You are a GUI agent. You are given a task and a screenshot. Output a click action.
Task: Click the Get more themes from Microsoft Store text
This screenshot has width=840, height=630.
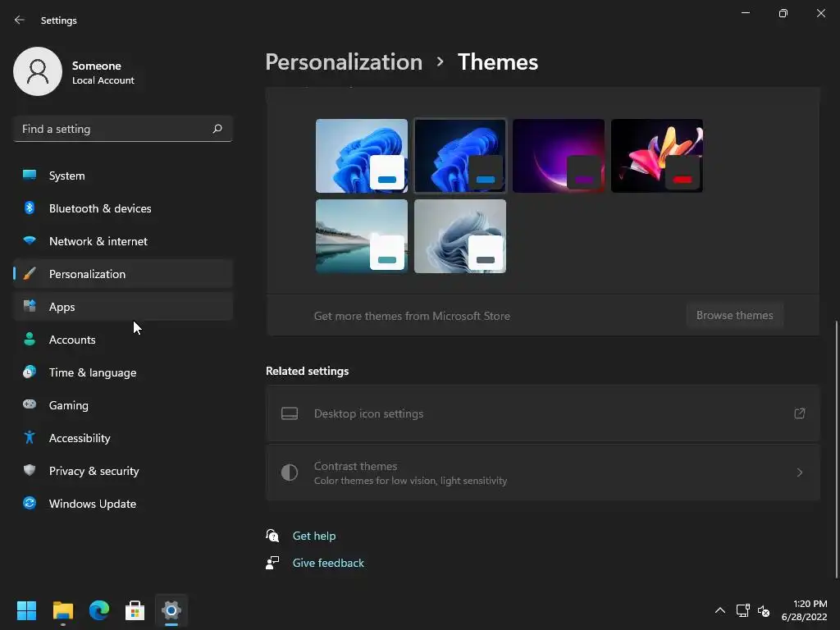coord(412,316)
